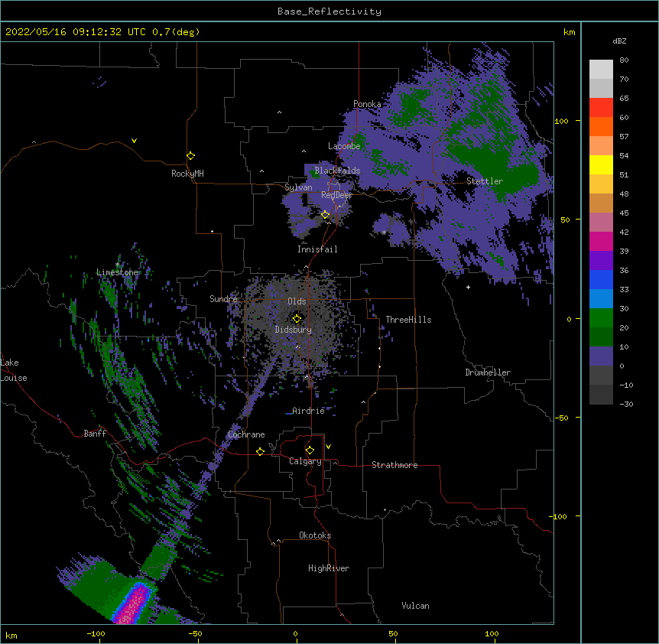The height and width of the screenshot is (644, 659).
Task: Click the Airdrie city label
Action: click(x=308, y=411)
